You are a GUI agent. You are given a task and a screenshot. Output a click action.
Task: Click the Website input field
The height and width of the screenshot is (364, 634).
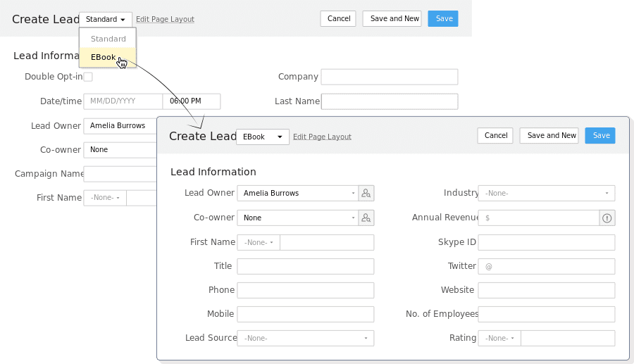(x=547, y=290)
